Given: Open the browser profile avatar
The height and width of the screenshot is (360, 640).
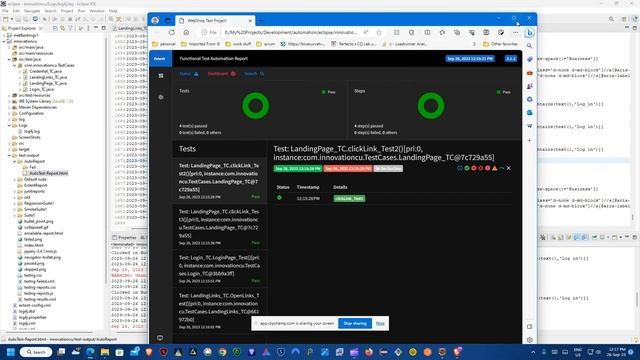Looking at the screenshot, I should click(x=155, y=20).
